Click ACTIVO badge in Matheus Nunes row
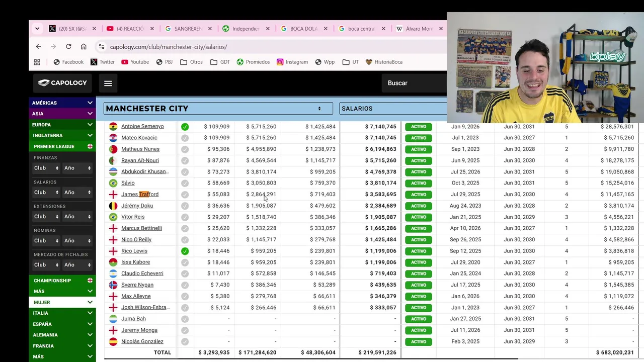644x362 pixels. 419,149
